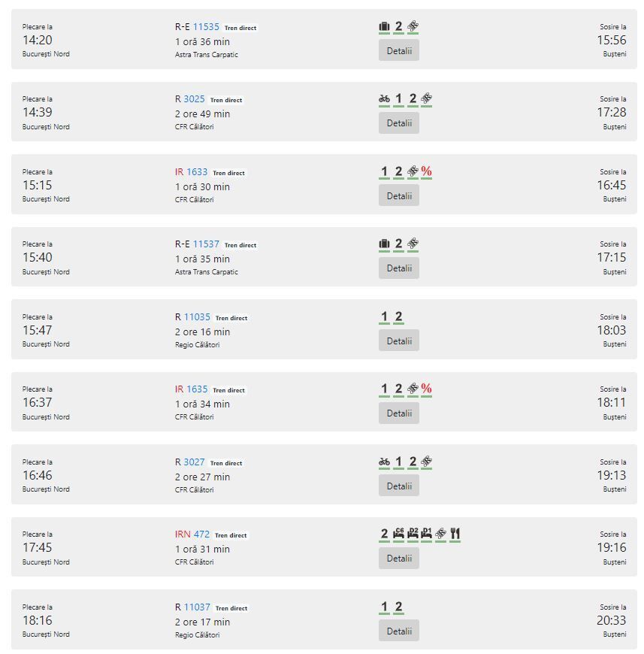Screen dimensions: 644x654
Task: Click D2 sleeping car icon on IRN 472
Action: [x=413, y=534]
